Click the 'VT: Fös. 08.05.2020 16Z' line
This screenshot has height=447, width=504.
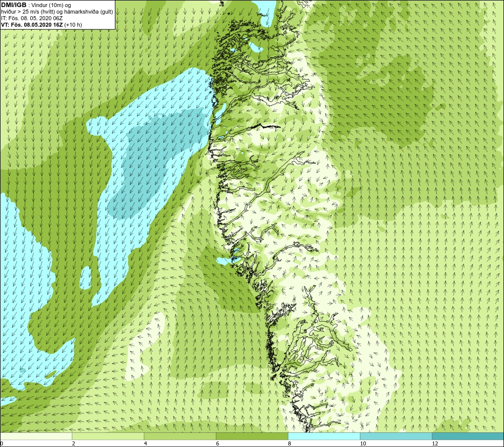coord(32,25)
